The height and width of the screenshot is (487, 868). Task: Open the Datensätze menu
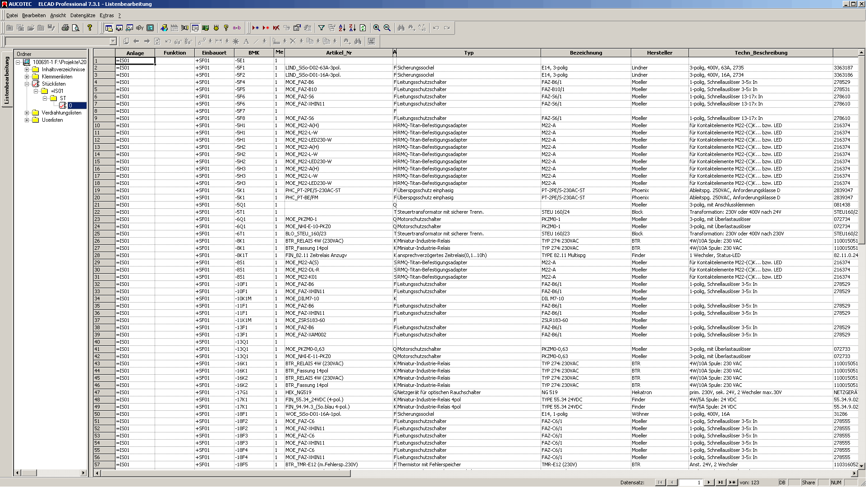tap(83, 15)
